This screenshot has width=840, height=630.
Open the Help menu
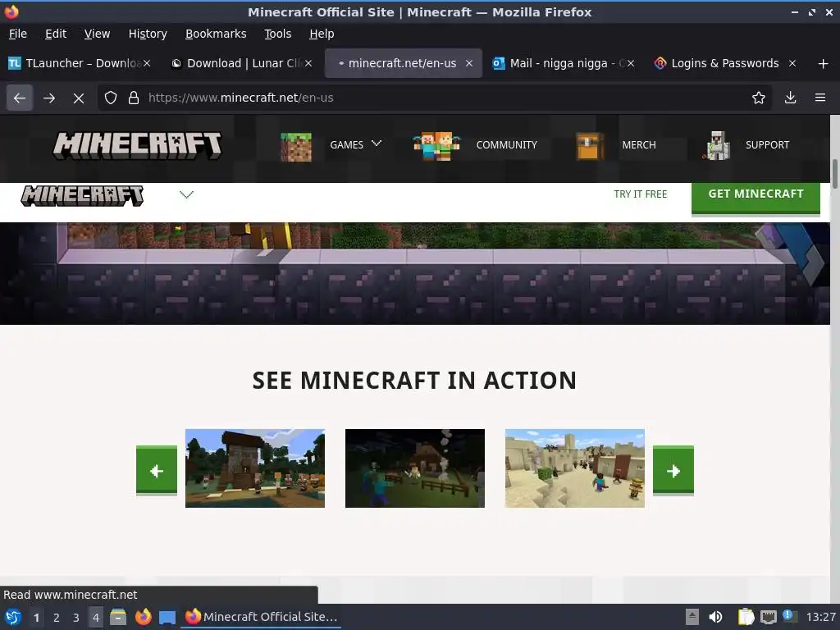[x=322, y=34]
